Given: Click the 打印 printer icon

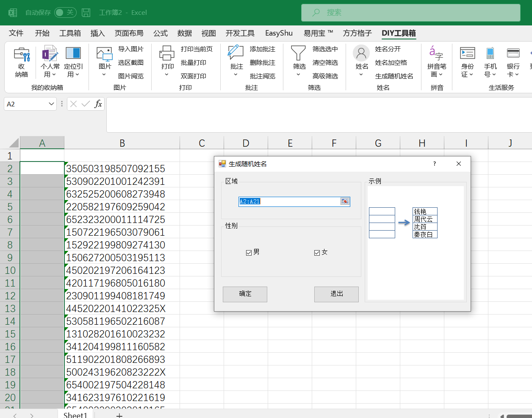Looking at the screenshot, I should pos(167,53).
